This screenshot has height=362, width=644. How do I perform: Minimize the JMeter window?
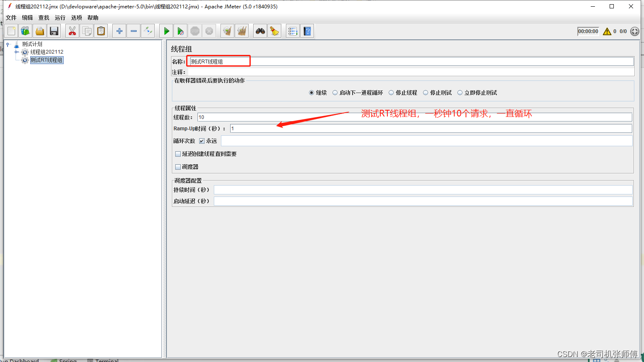click(592, 6)
